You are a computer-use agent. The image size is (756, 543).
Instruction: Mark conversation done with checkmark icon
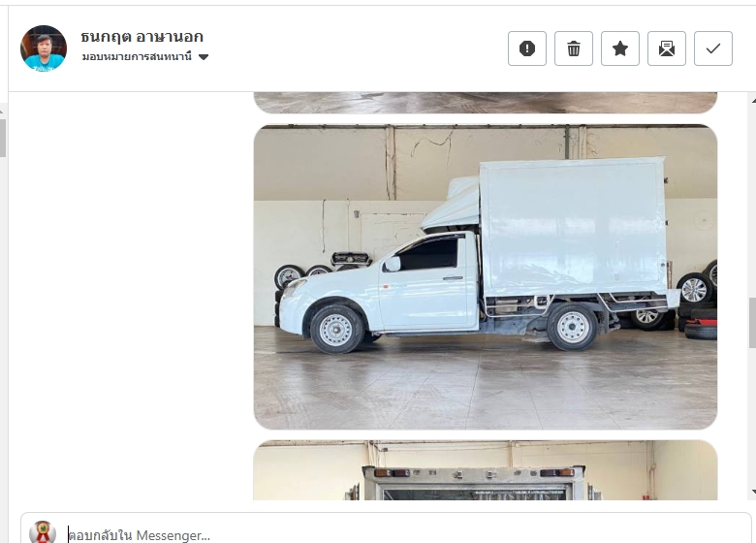tap(713, 48)
